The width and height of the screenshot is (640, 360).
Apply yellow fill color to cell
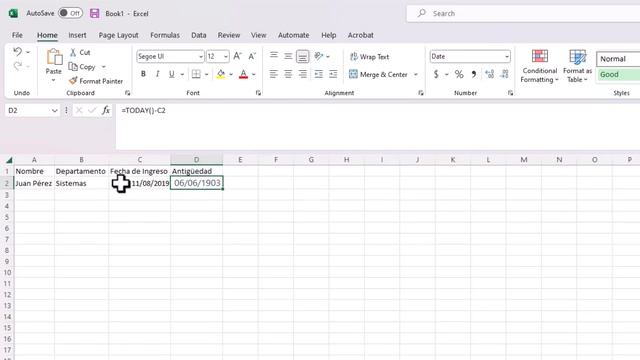pyautogui.click(x=221, y=74)
